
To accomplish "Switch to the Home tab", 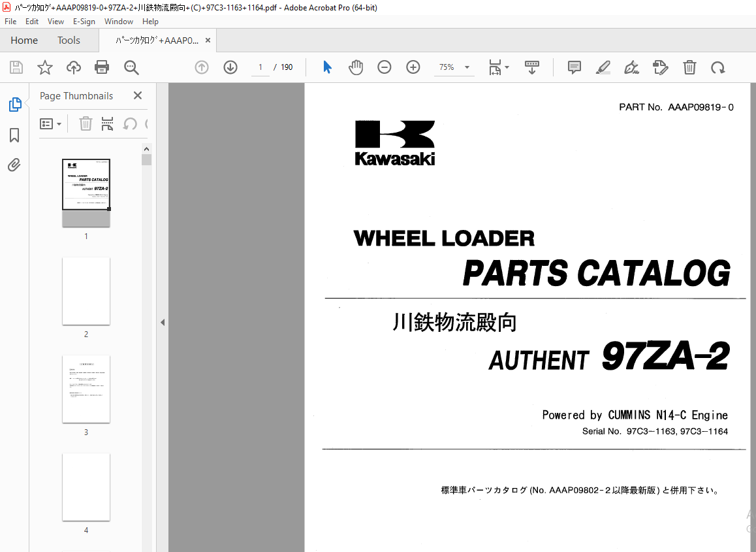I will [24, 41].
